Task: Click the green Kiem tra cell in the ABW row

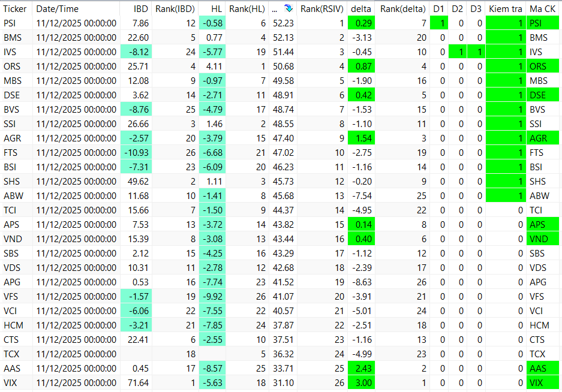Action: [x=506, y=195]
